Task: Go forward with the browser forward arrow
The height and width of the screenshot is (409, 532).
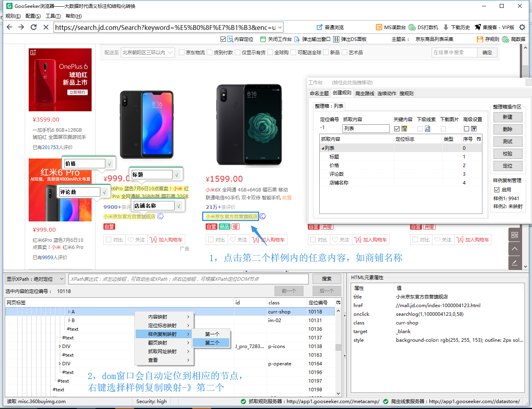Action: pyautogui.click(x=21, y=27)
